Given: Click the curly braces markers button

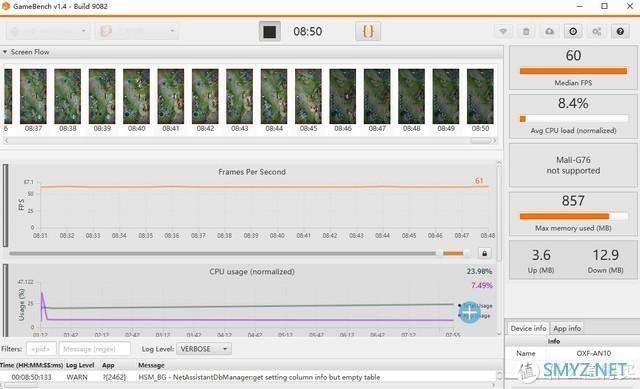Looking at the screenshot, I should (x=368, y=31).
